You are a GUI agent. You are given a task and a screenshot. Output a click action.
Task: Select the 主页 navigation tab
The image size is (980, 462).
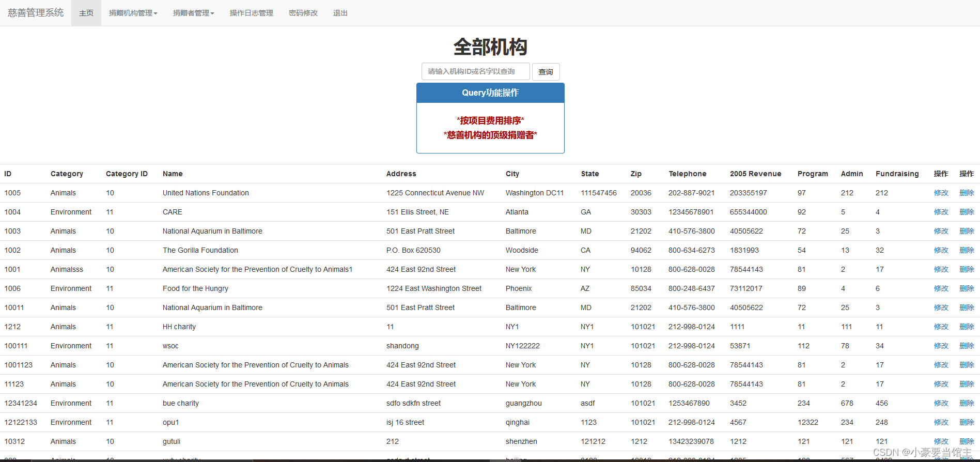click(86, 13)
